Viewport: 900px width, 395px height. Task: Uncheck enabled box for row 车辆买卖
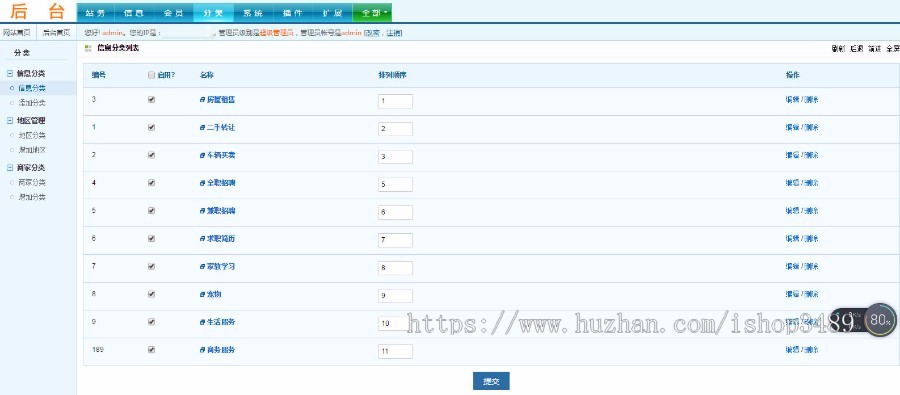(x=152, y=155)
